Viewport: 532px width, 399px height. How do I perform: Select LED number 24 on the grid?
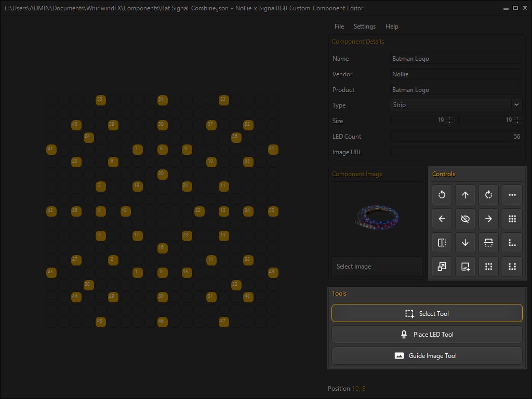coord(88,137)
